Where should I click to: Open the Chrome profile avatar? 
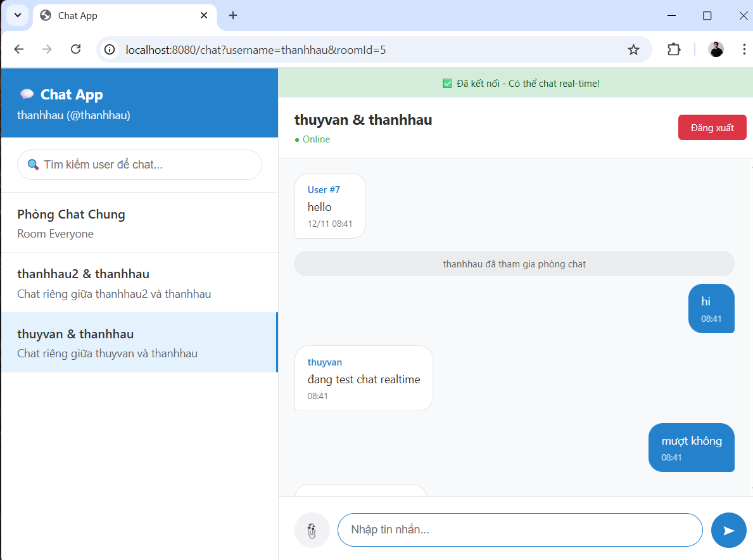pos(716,49)
